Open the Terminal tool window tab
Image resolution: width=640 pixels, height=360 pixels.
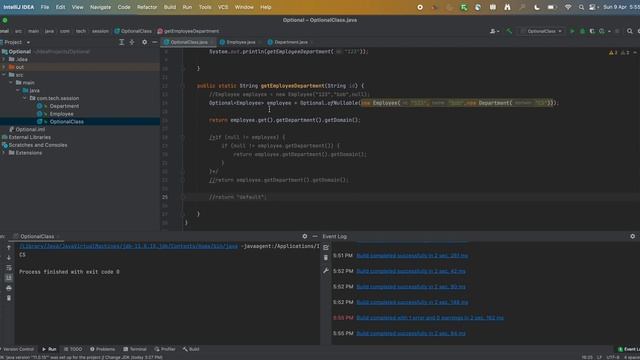[135, 349]
